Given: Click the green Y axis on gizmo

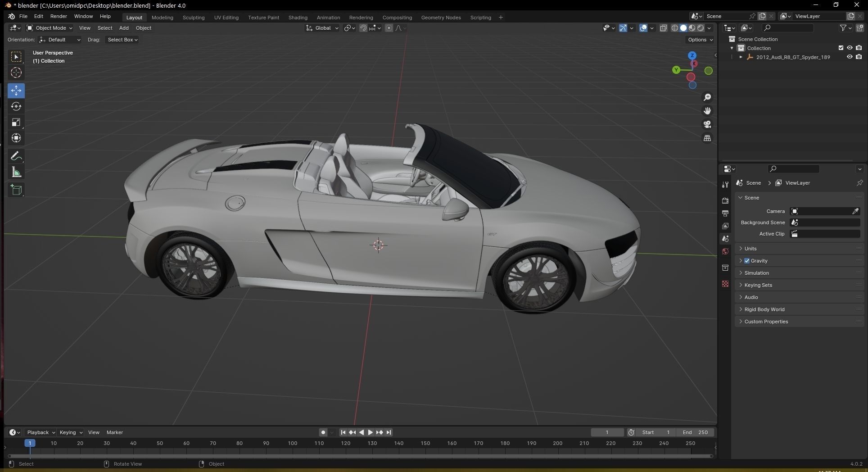Looking at the screenshot, I should click(676, 70).
